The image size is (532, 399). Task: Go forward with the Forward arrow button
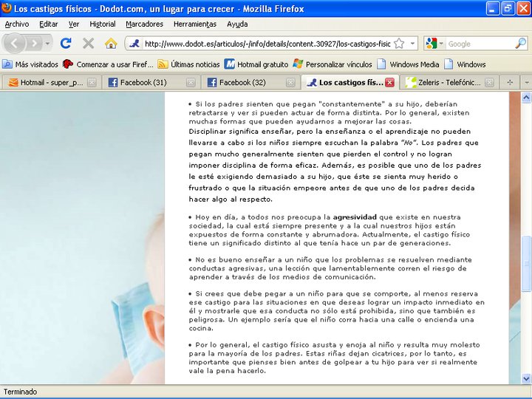point(34,44)
